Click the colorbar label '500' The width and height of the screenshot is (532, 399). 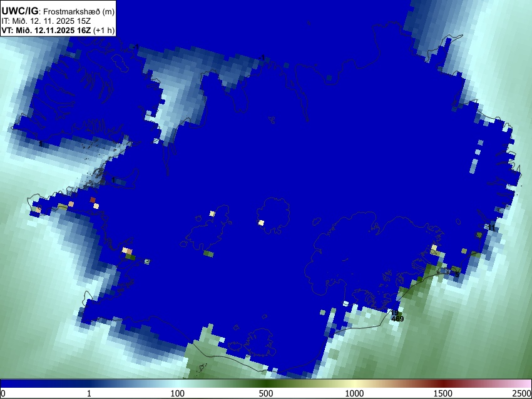pos(265,393)
